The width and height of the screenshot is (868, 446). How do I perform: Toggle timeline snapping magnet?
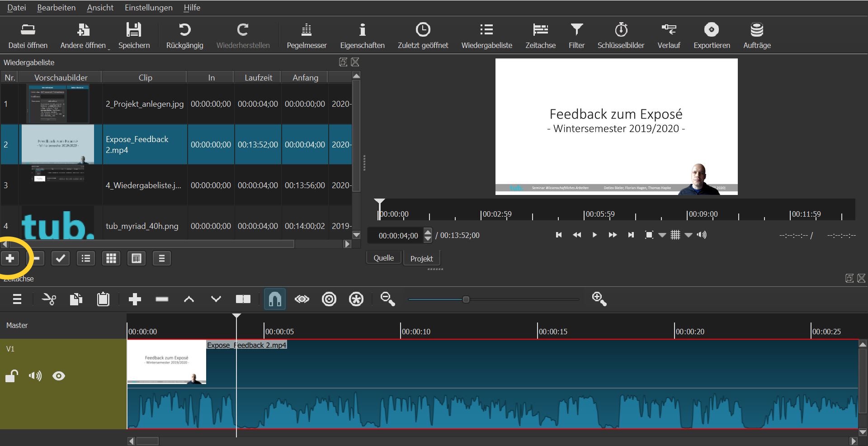pyautogui.click(x=275, y=299)
